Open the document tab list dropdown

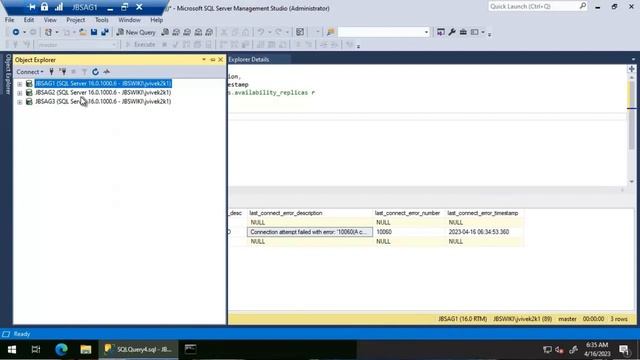click(633, 60)
